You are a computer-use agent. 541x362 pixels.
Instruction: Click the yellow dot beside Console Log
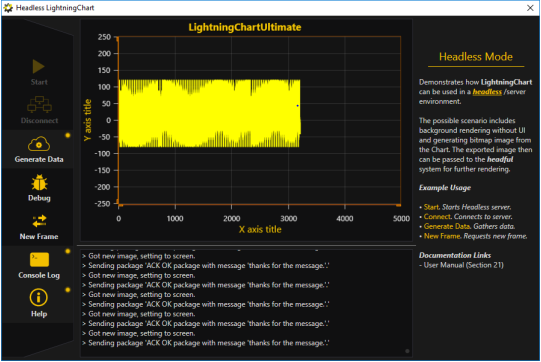coord(68,251)
